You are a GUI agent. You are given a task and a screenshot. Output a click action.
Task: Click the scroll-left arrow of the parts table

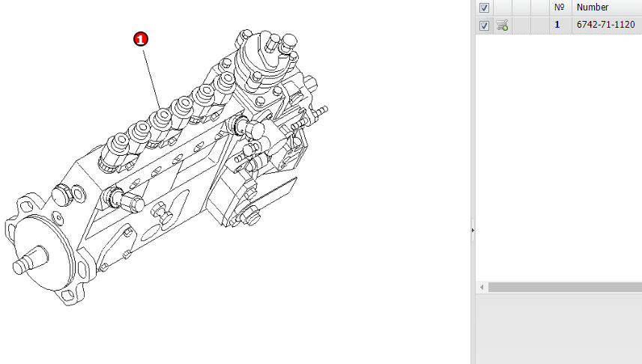pos(482,288)
